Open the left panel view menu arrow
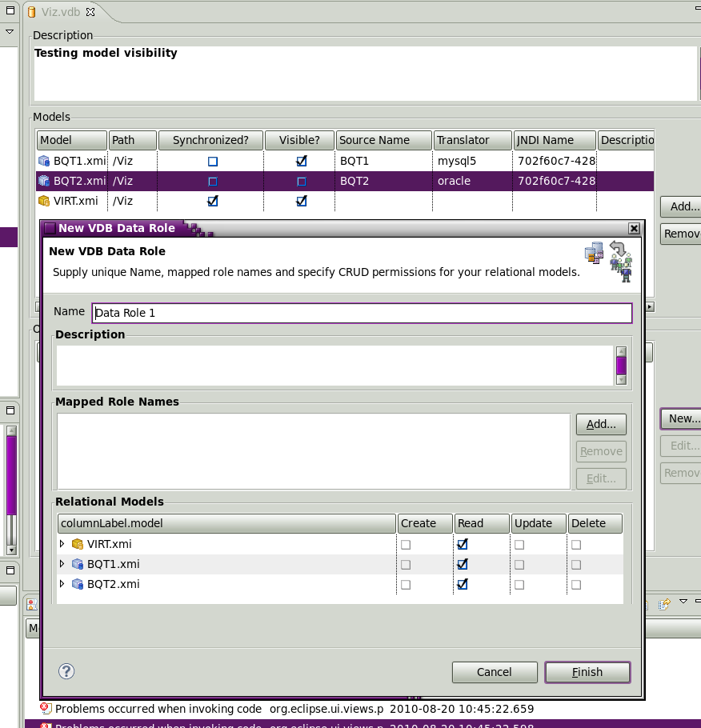 (10, 31)
